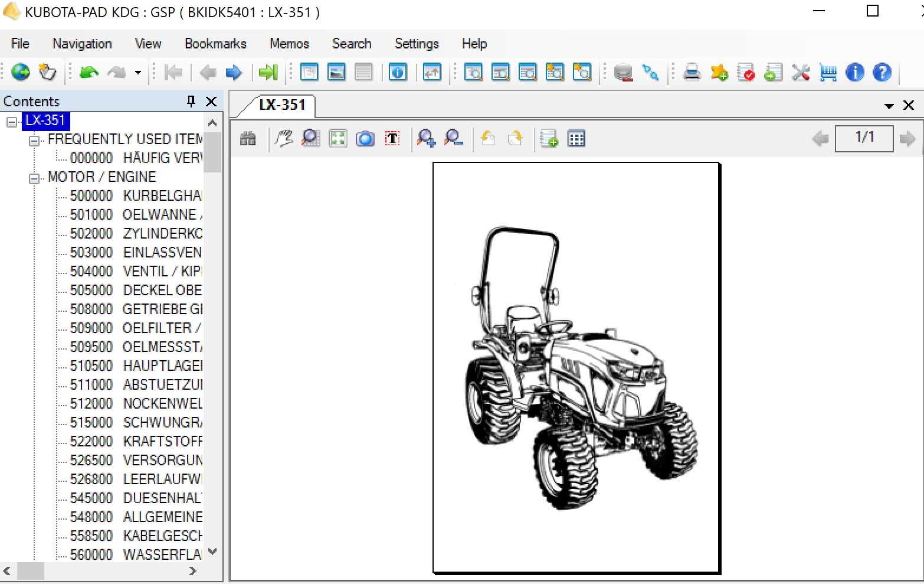Click the blue link connection icon
This screenshot has height=584, width=924.
point(650,73)
